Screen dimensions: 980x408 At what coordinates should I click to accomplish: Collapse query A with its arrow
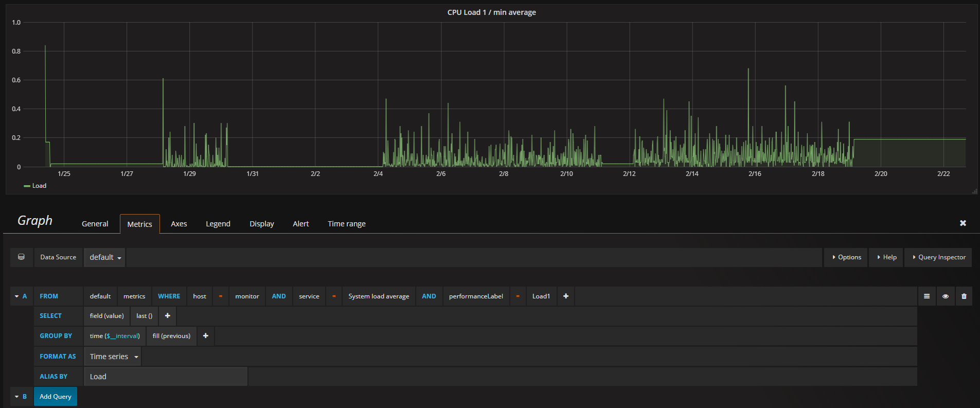[16, 296]
